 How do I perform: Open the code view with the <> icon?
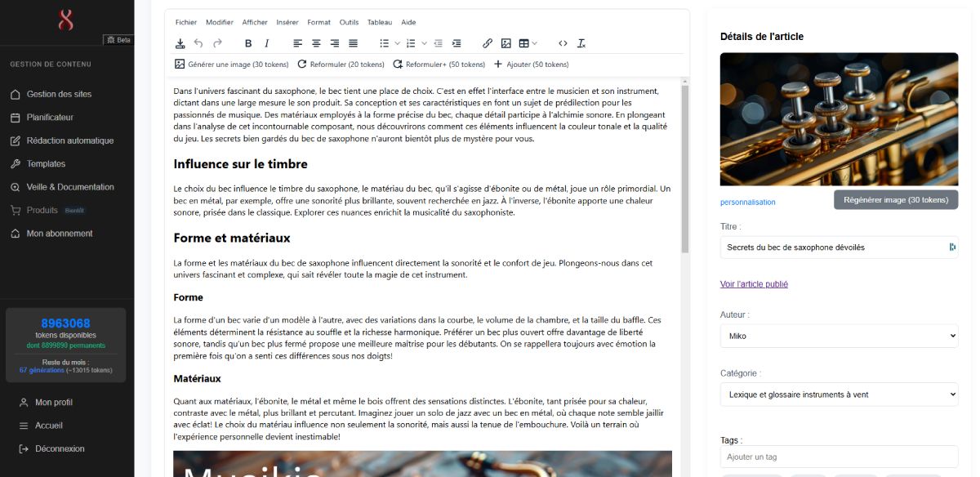coord(562,42)
